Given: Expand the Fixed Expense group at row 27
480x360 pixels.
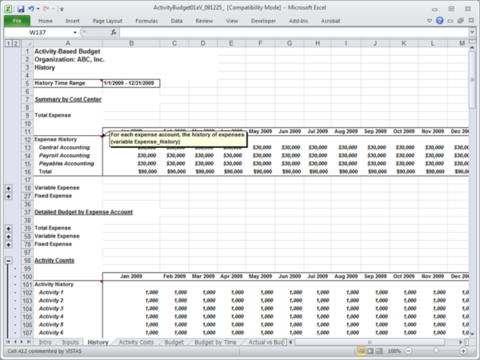Looking at the screenshot, I should [x=9, y=196].
